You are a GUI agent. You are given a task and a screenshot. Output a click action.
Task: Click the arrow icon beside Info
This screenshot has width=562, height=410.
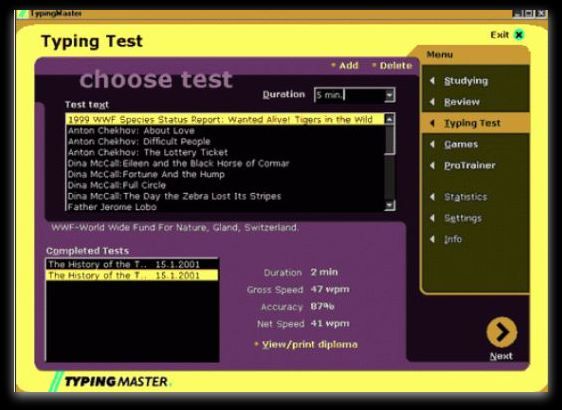point(433,239)
